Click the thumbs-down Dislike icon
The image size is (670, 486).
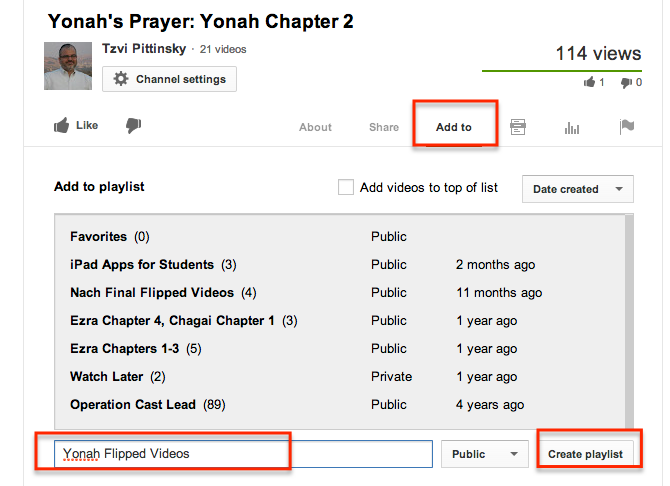click(133, 126)
